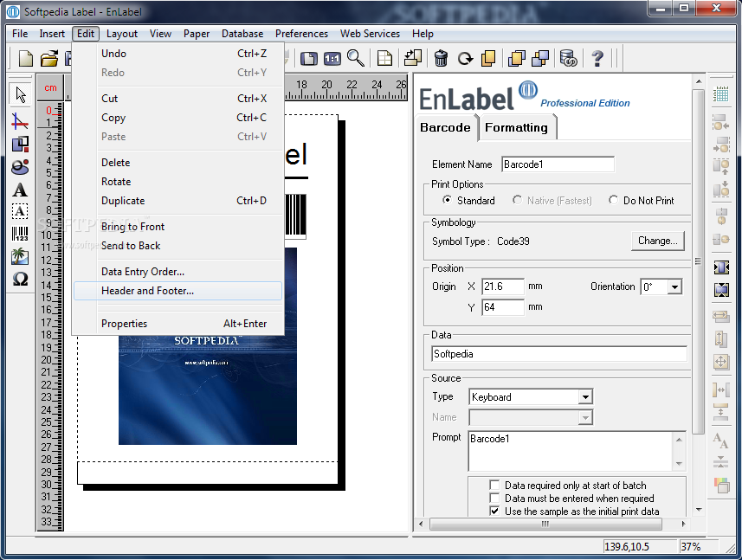
Task: Check Data must be entered when required
Action: 494,498
